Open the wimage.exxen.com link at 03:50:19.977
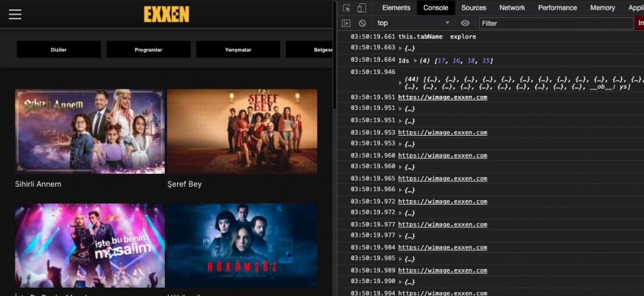Screen dimensions: 644x296 coord(443,225)
